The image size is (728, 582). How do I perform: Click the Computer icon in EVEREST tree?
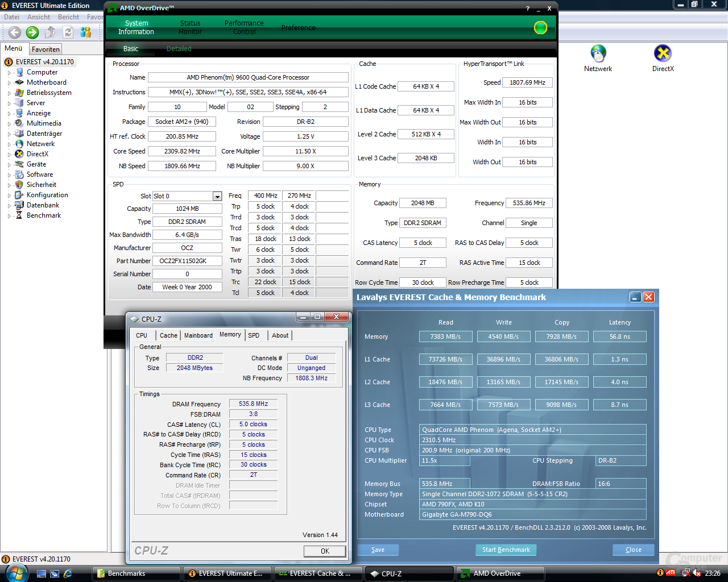pos(19,72)
